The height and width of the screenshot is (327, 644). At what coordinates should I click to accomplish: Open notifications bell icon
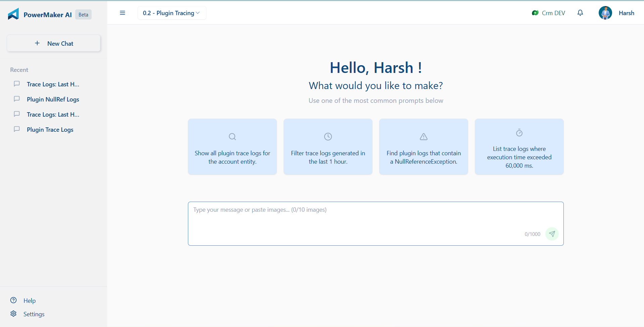click(x=580, y=13)
